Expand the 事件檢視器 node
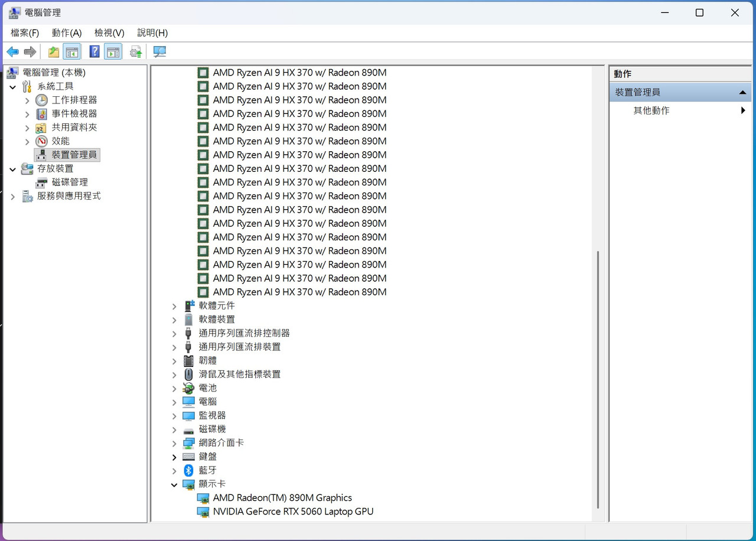 (x=27, y=114)
